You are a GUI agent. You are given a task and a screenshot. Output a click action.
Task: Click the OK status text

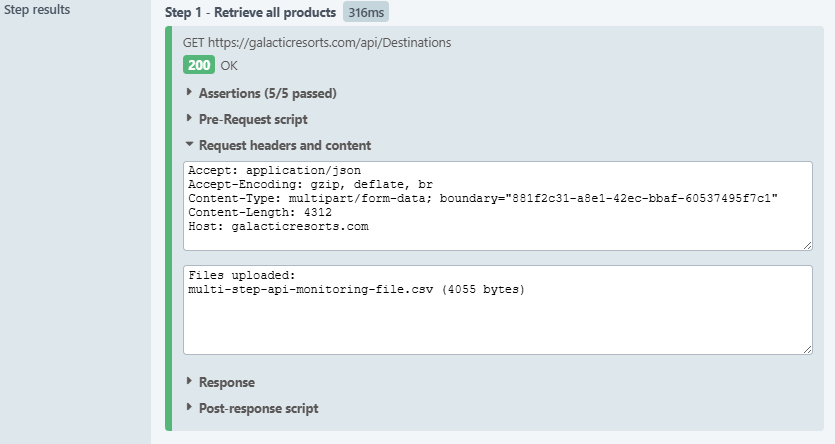click(229, 66)
